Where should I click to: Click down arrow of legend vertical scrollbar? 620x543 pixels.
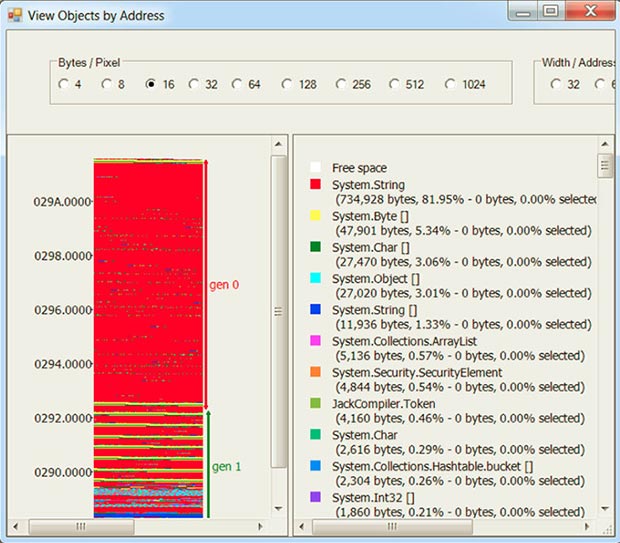[605, 509]
